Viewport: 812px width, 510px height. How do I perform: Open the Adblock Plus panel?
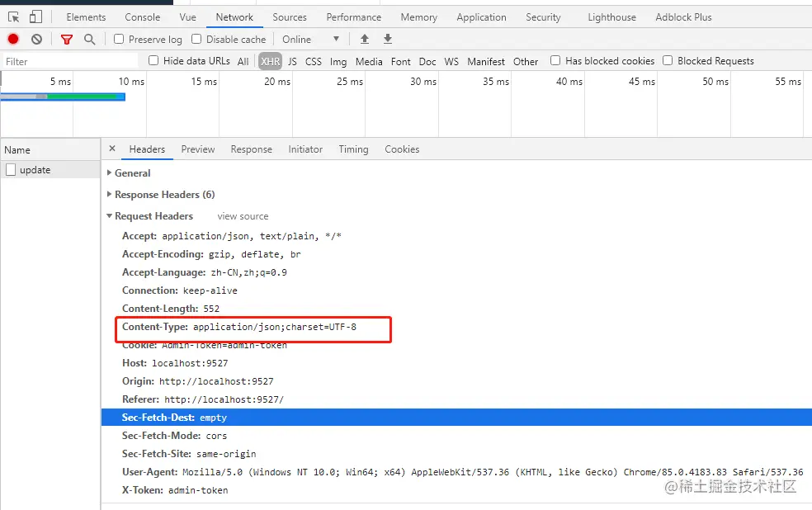point(683,17)
